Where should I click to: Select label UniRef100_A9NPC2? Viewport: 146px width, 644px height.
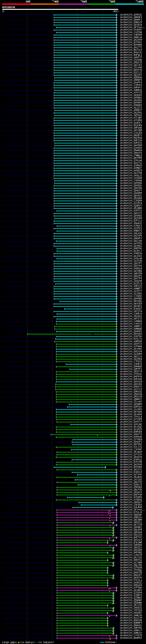(x=131, y=326)
